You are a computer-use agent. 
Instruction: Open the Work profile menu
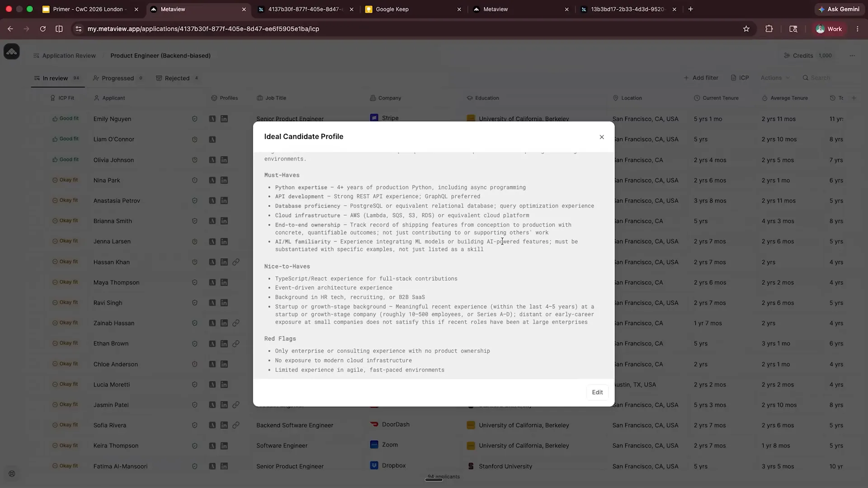pos(829,29)
